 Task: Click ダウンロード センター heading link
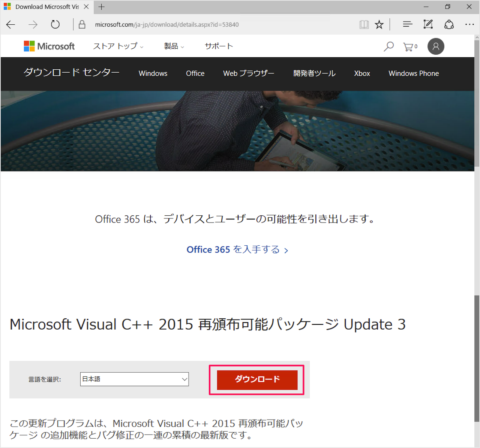click(72, 72)
